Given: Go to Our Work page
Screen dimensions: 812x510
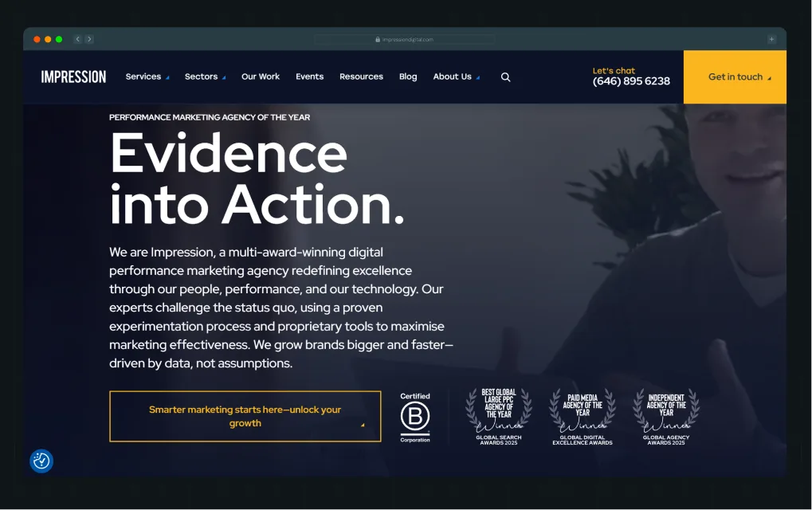Looking at the screenshot, I should (x=261, y=76).
